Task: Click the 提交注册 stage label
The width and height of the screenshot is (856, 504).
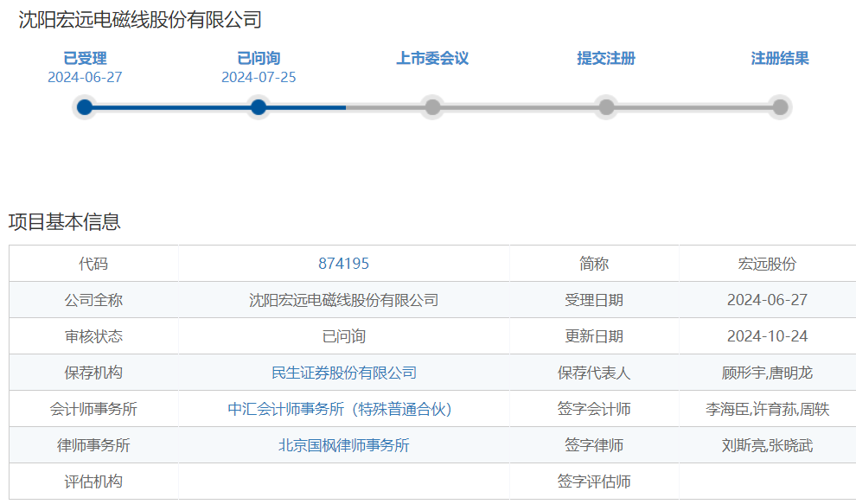Action: 606,59
